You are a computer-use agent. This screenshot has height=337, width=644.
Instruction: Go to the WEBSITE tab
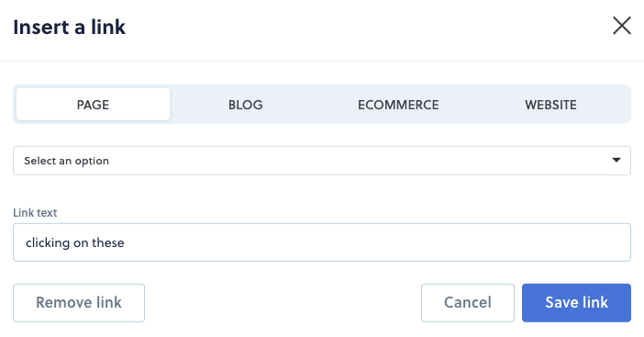[x=550, y=105]
